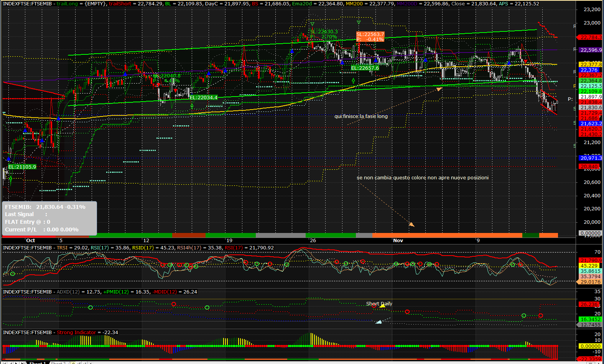Click the 26 date axis label
The image size is (604, 364).
tap(313, 241)
